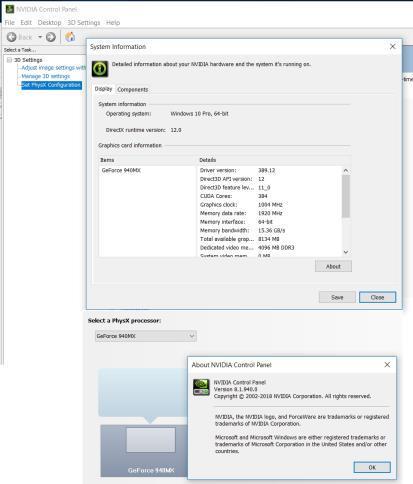The image size is (413, 484).
Task: Click the Memory bandwidth row
Action: tap(269, 230)
